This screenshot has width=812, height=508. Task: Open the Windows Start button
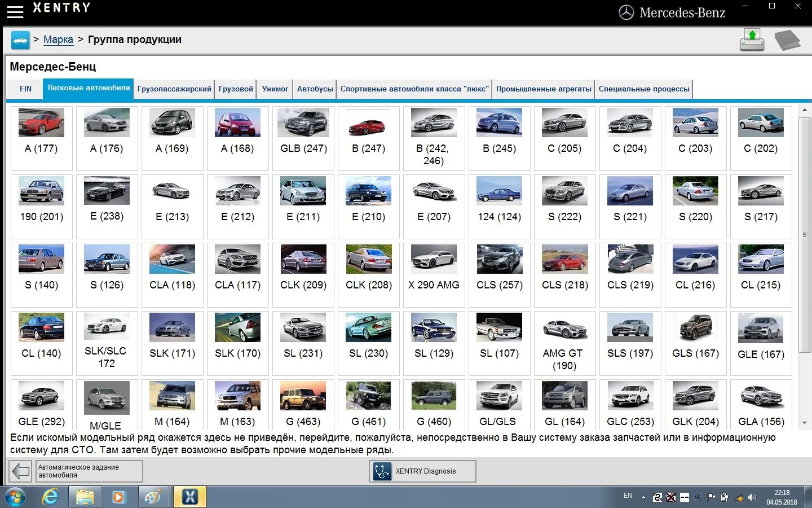tap(15, 497)
